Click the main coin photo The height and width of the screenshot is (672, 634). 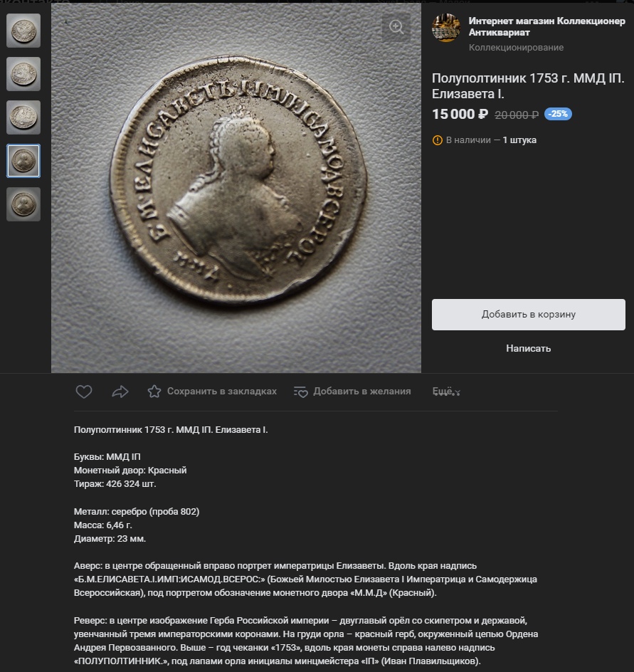(x=236, y=188)
